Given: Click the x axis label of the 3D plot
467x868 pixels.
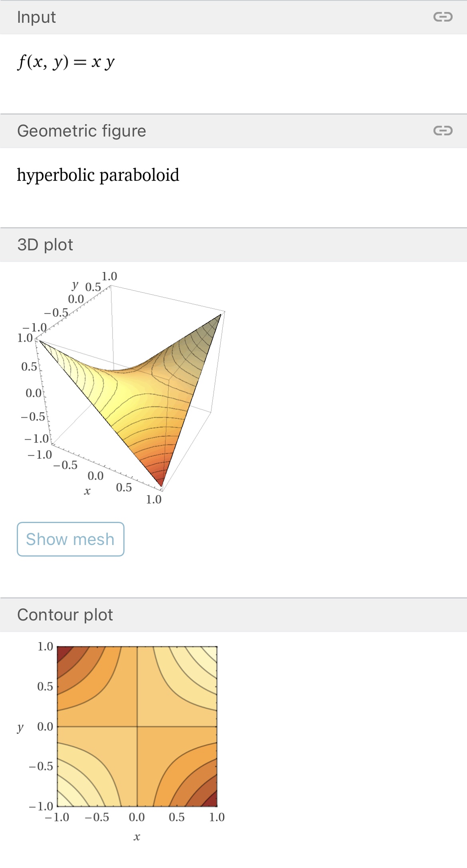Looking at the screenshot, I should click(x=87, y=491).
